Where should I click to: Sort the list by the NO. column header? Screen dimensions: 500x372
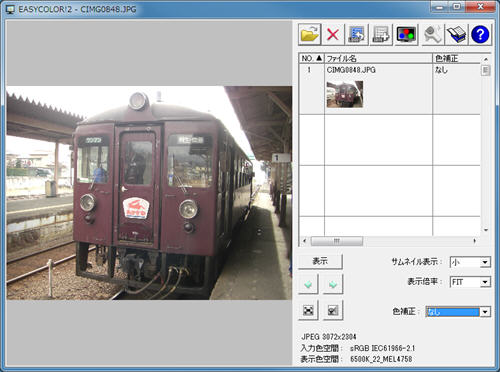(311, 59)
